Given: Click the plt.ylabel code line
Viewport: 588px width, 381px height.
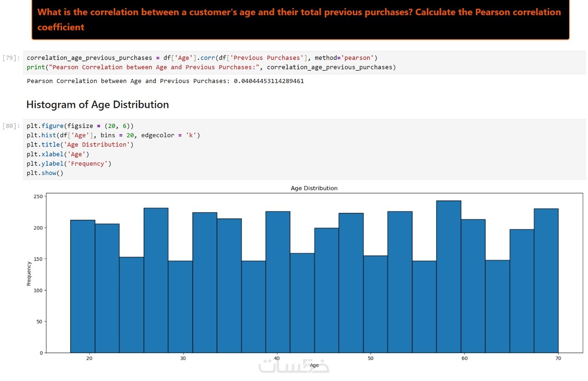Looking at the screenshot, I should (69, 163).
